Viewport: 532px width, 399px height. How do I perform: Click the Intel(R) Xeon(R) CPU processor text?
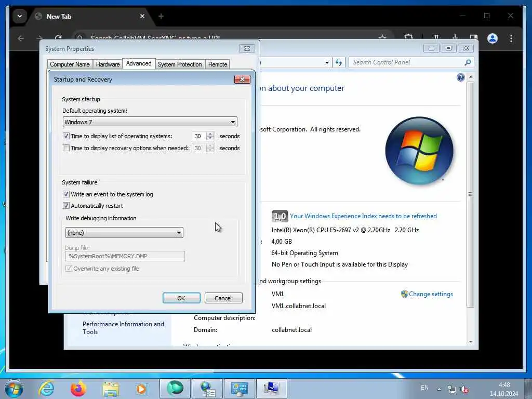pos(345,230)
